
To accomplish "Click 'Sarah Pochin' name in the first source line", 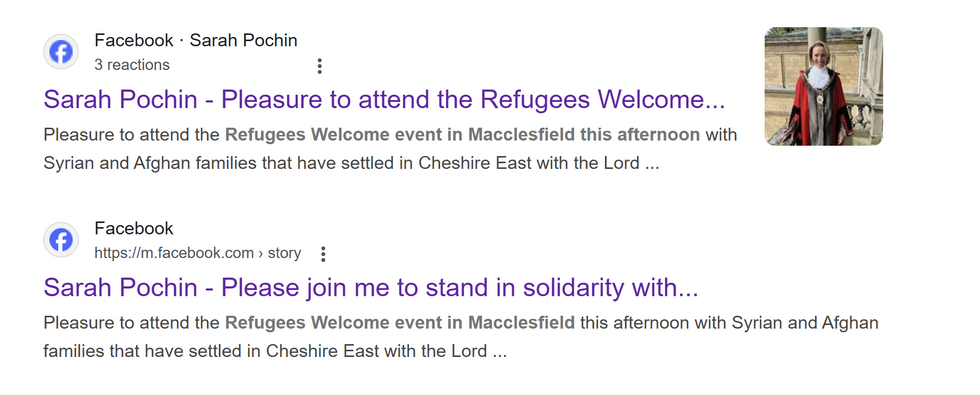I will [244, 41].
